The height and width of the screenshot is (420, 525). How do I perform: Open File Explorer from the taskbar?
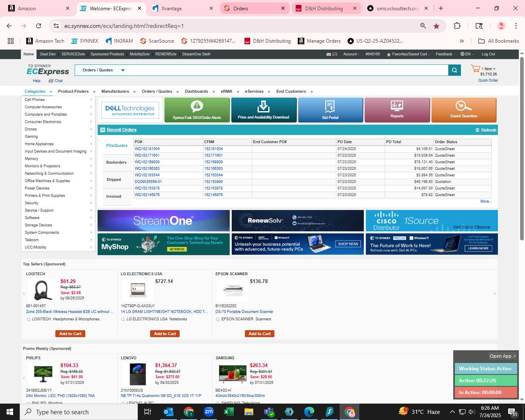[249, 412]
